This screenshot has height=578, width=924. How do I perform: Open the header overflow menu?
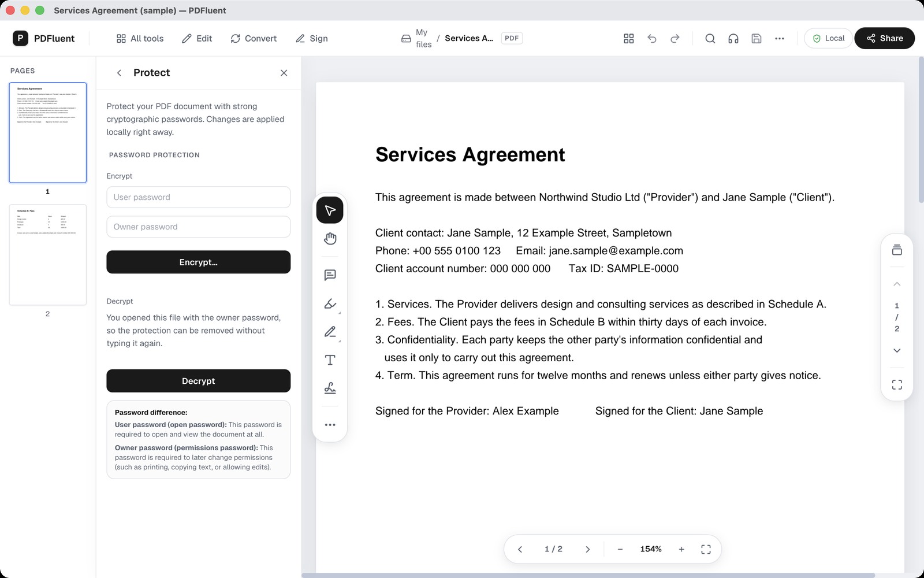click(780, 38)
